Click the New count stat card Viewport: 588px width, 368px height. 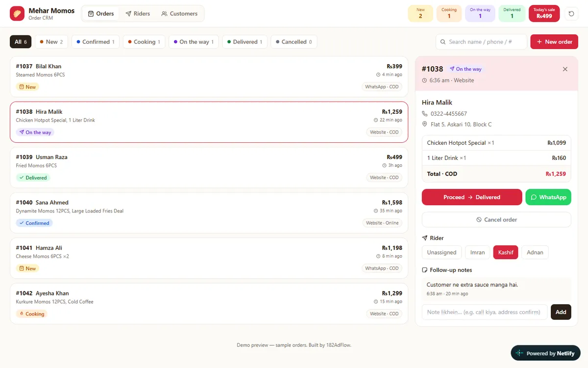click(x=420, y=14)
